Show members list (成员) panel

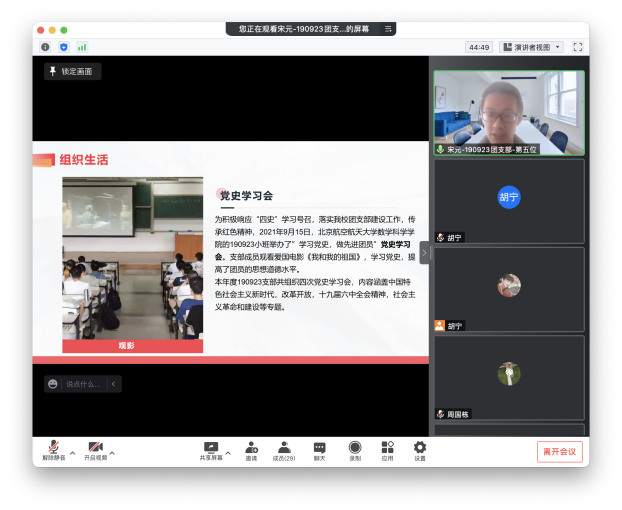(284, 449)
